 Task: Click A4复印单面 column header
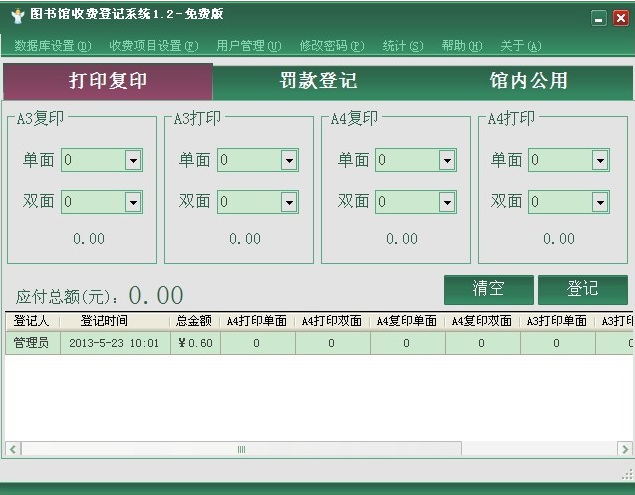407,321
